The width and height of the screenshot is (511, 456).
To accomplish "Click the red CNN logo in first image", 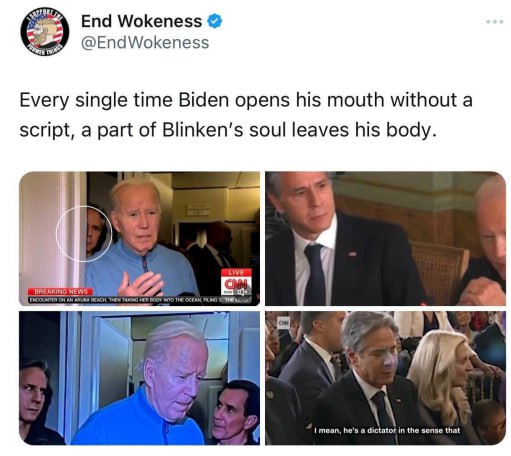I will (x=237, y=284).
